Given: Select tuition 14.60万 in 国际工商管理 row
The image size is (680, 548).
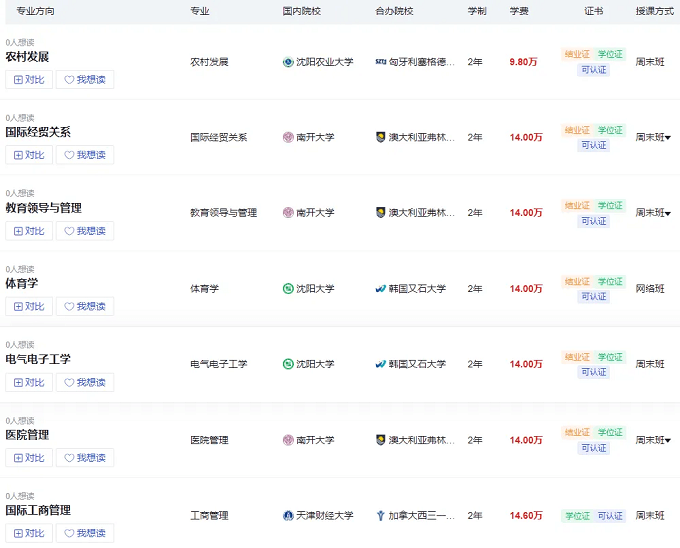Looking at the screenshot, I should point(526,515).
